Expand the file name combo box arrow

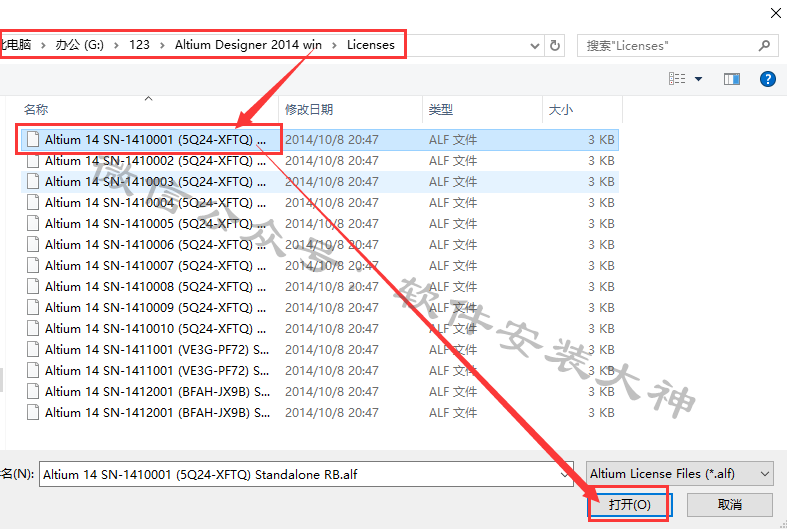565,474
